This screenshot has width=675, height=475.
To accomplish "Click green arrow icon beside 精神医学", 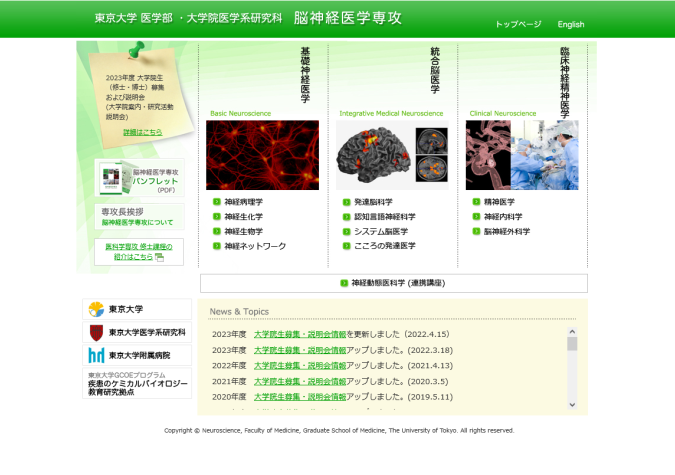I will click(476, 202).
